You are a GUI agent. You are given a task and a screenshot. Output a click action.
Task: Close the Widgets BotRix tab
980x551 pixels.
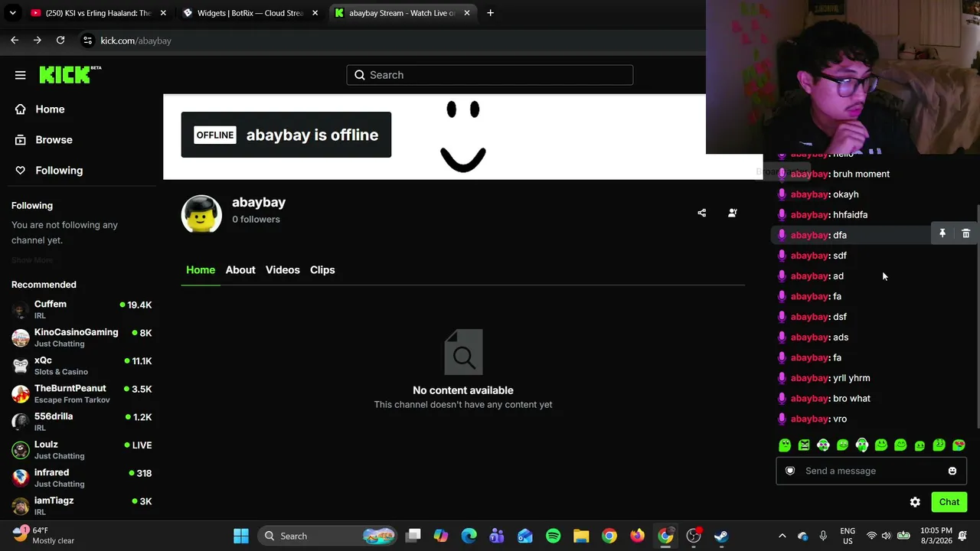[315, 13]
